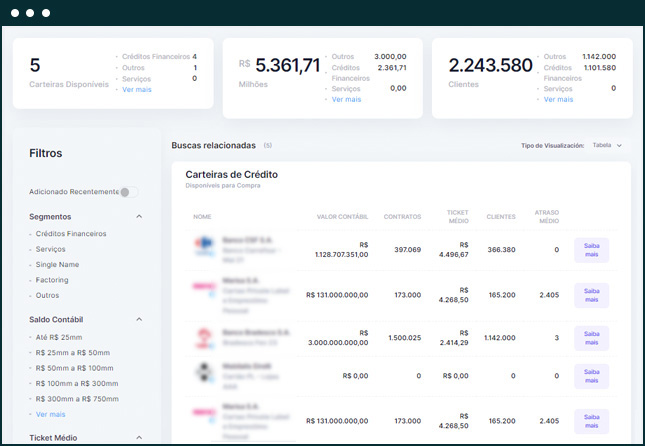Image resolution: width=645 pixels, height=446 pixels.
Task: Click the Bradesco logo in the table
Action: click(x=204, y=337)
